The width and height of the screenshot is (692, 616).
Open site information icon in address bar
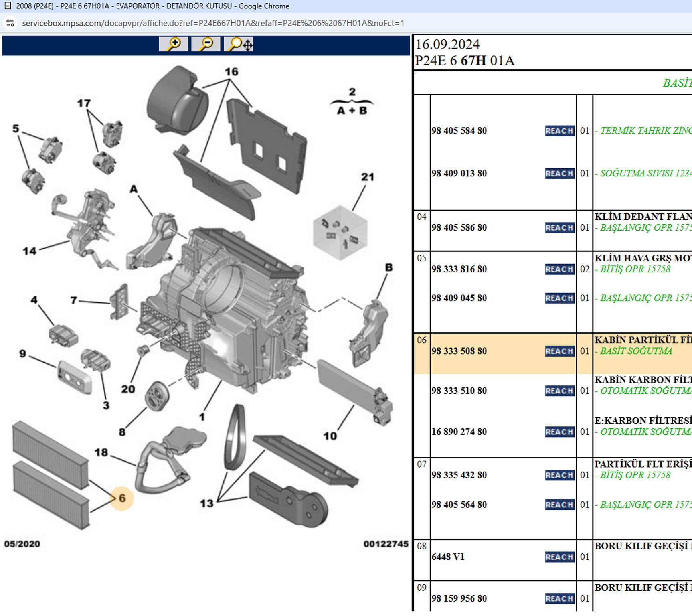pos(10,23)
